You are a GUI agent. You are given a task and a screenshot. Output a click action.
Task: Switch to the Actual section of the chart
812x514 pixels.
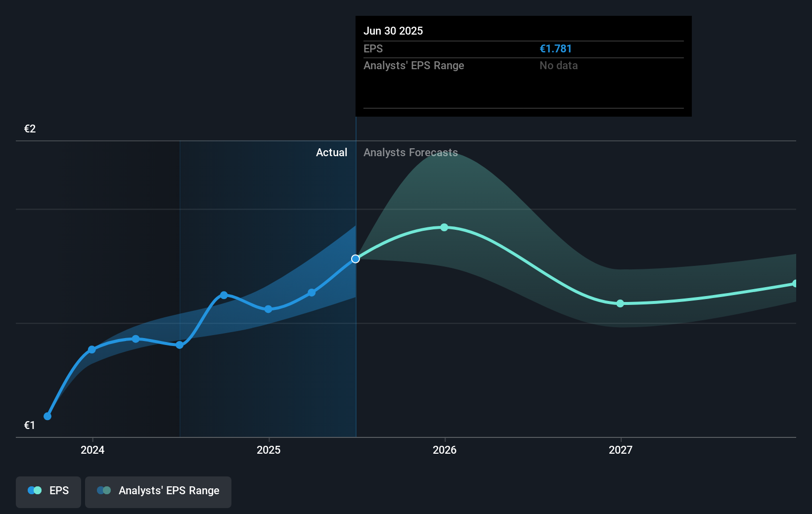(x=331, y=152)
